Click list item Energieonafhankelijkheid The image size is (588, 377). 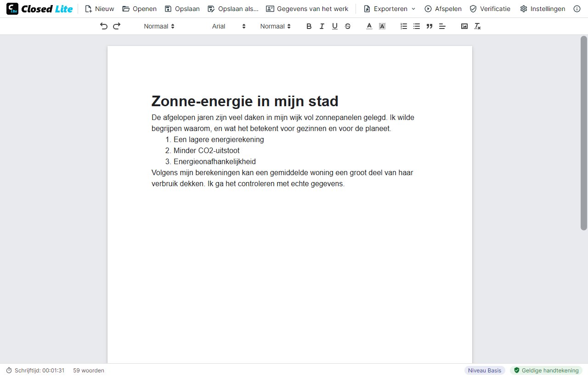[215, 161]
